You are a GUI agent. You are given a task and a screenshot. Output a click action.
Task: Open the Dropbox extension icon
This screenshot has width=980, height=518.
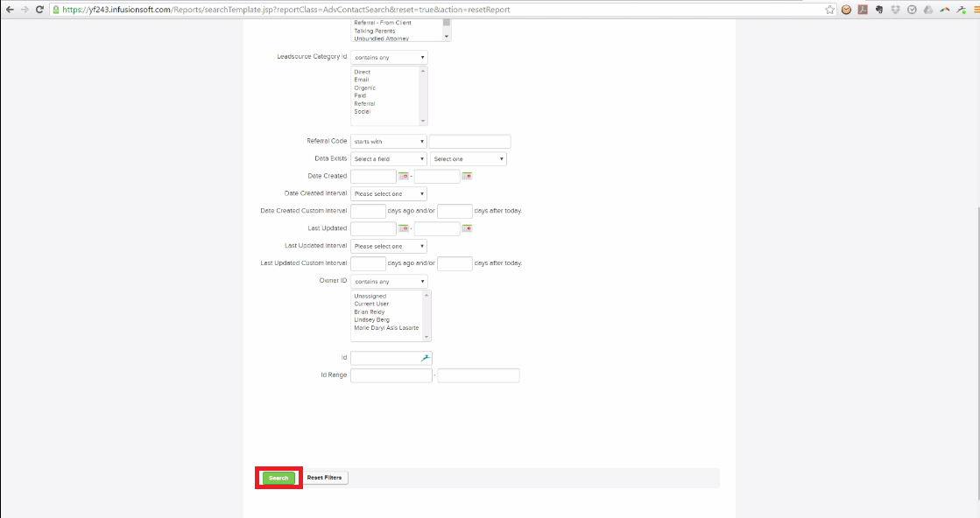coord(895,10)
